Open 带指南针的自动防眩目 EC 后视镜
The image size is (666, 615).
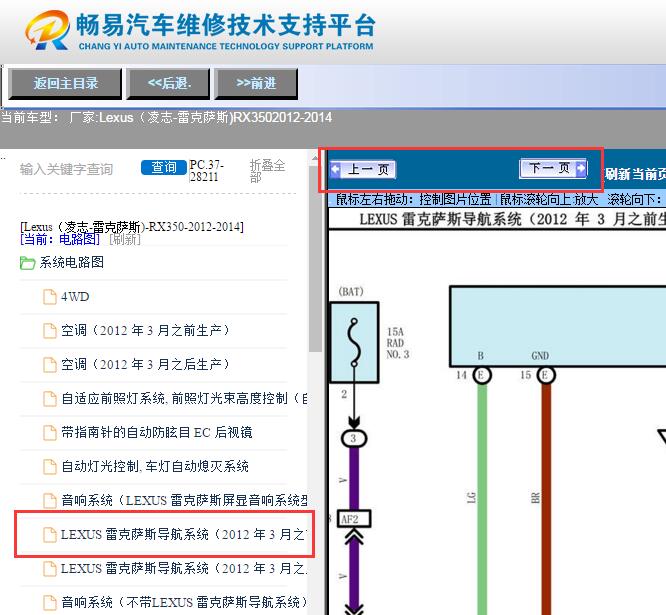point(157,432)
